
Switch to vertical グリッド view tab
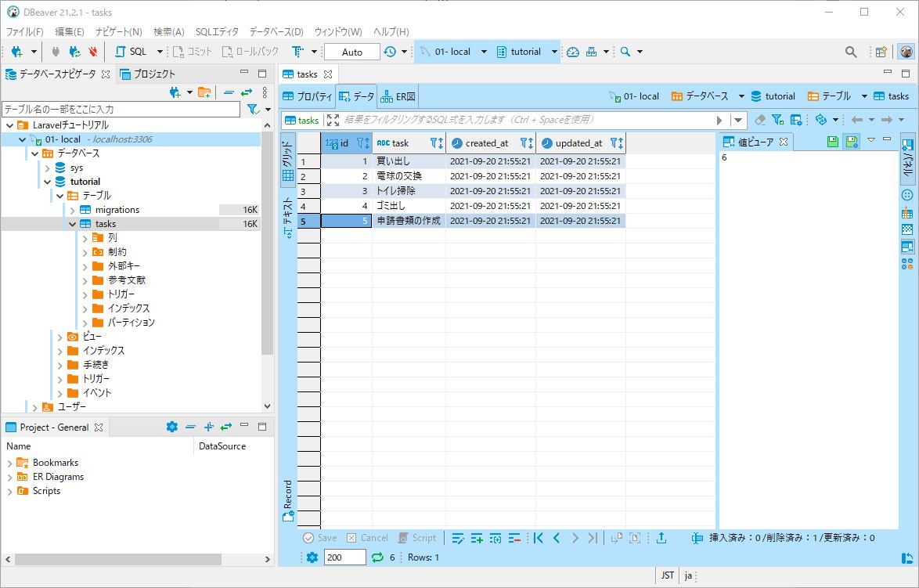pyautogui.click(x=287, y=160)
